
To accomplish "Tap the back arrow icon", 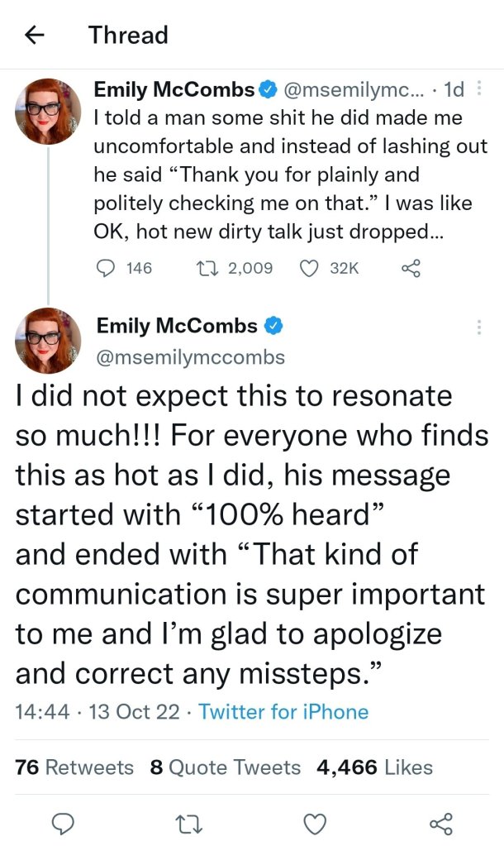I will 33,35.
